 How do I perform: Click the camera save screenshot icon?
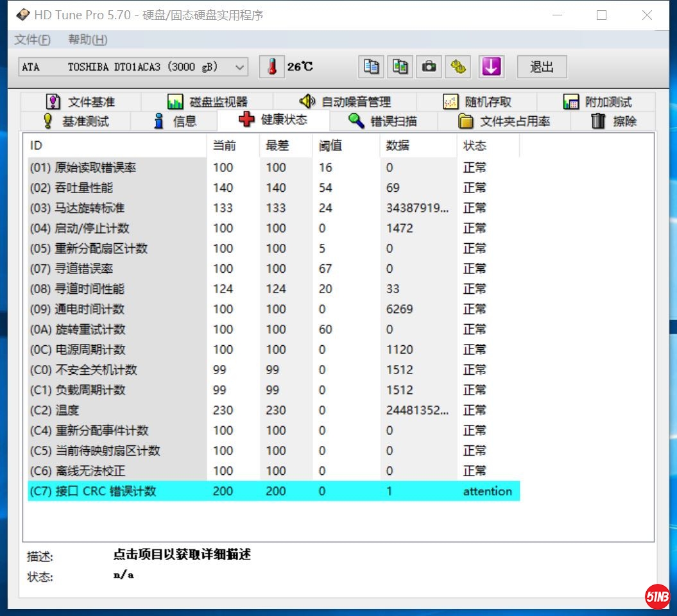tap(429, 67)
